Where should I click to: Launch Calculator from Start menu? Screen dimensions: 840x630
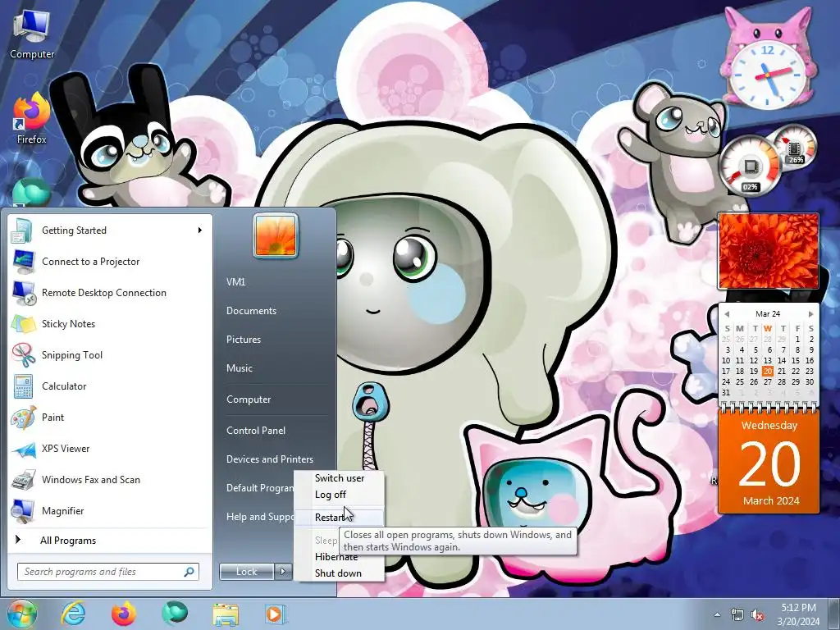coord(110,386)
